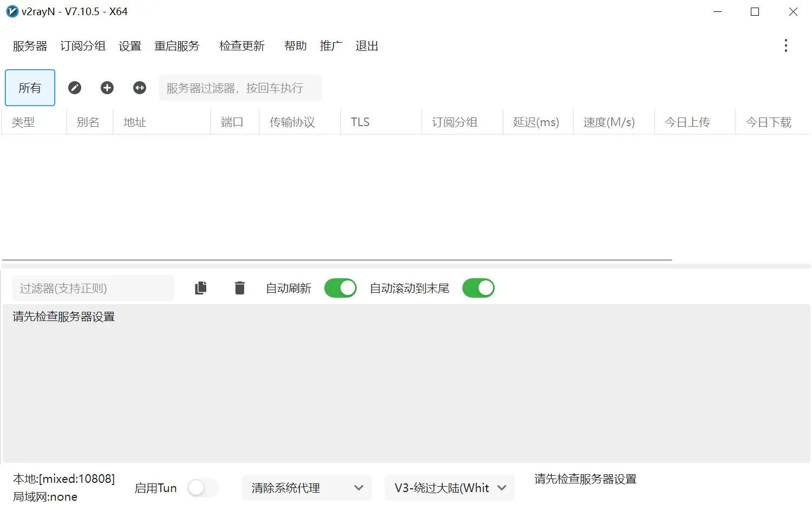Click the bottom status 请先检查服务器设置 text
This screenshot has width=812, height=511.
point(586,479)
